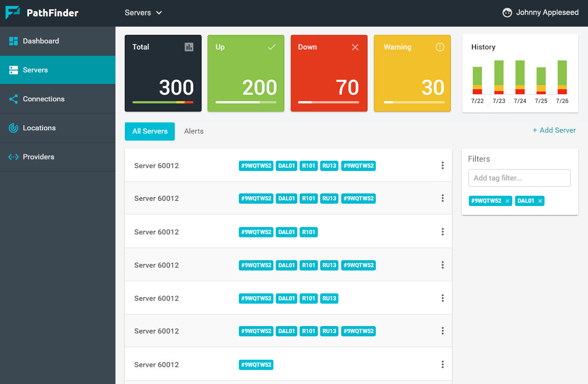Remove the DAL01 filter tag
This screenshot has height=384, width=588.
point(540,201)
